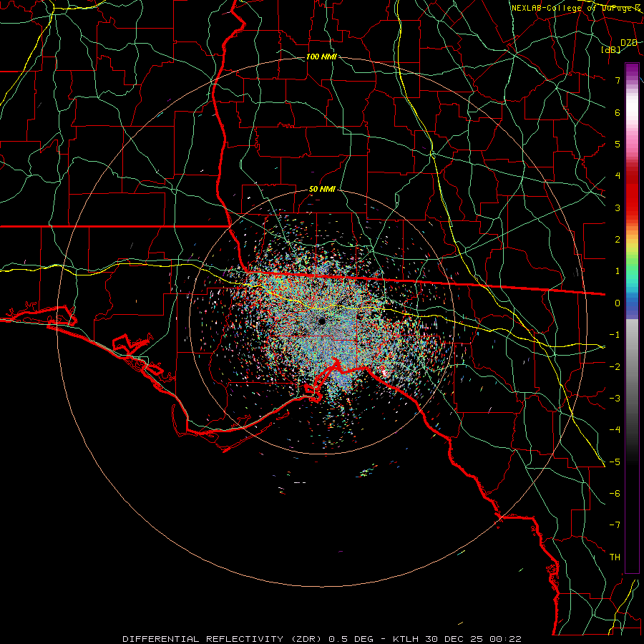Click the vertical ZDR color scale bar
Screen dimensions: 644x644
(632, 318)
